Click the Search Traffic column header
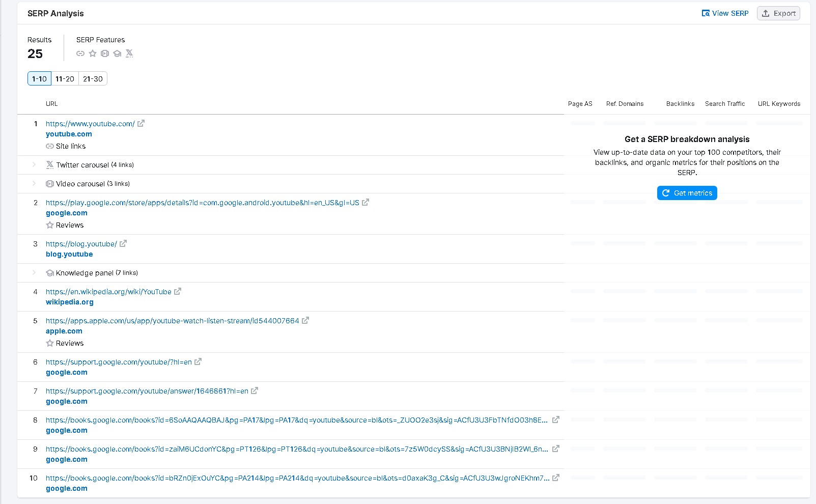816x504 pixels. pos(725,104)
